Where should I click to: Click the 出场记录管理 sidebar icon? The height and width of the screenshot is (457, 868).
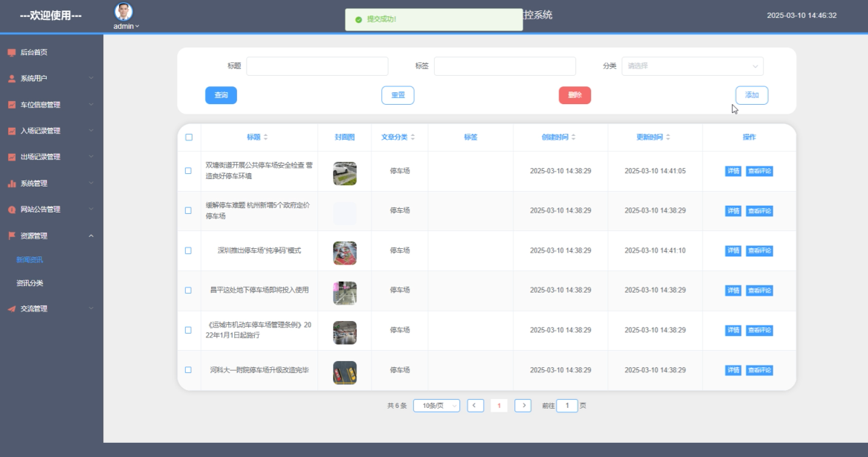[x=12, y=157]
